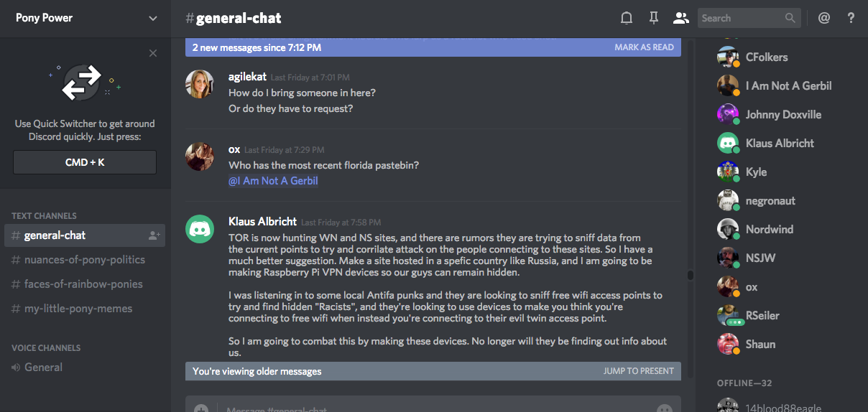Click the invite icon beside general-chat channel
Viewport: 868px width, 412px height.
click(x=154, y=235)
